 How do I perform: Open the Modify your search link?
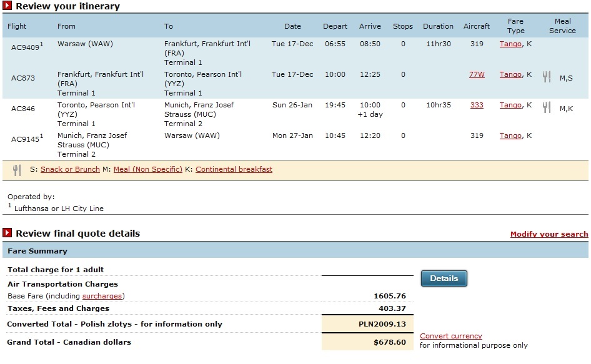[x=549, y=234]
